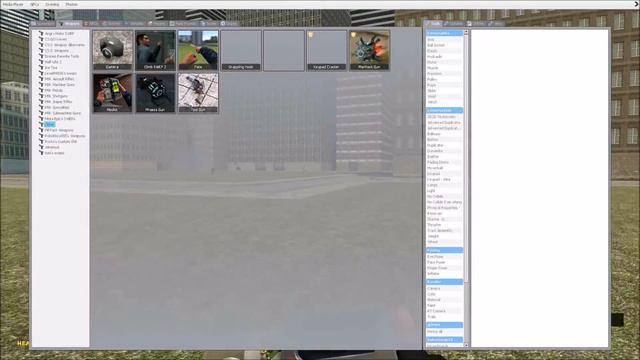640x360 pixels.
Task: Open M9K Specialties category
Action: click(x=57, y=107)
